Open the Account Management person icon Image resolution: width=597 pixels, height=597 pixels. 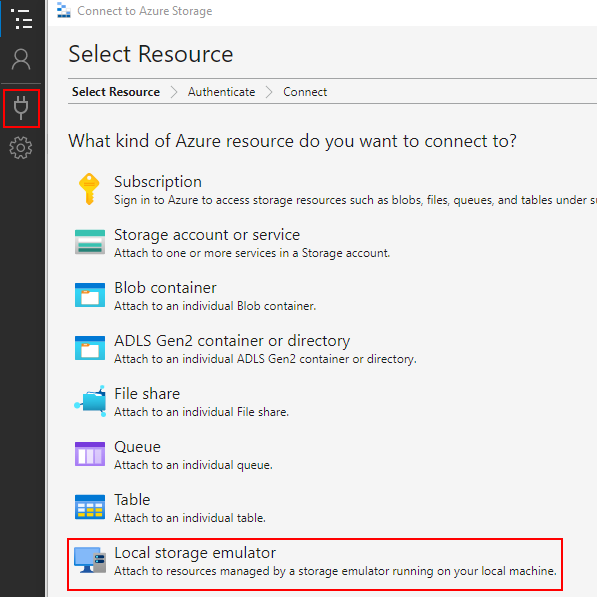tap(21, 59)
